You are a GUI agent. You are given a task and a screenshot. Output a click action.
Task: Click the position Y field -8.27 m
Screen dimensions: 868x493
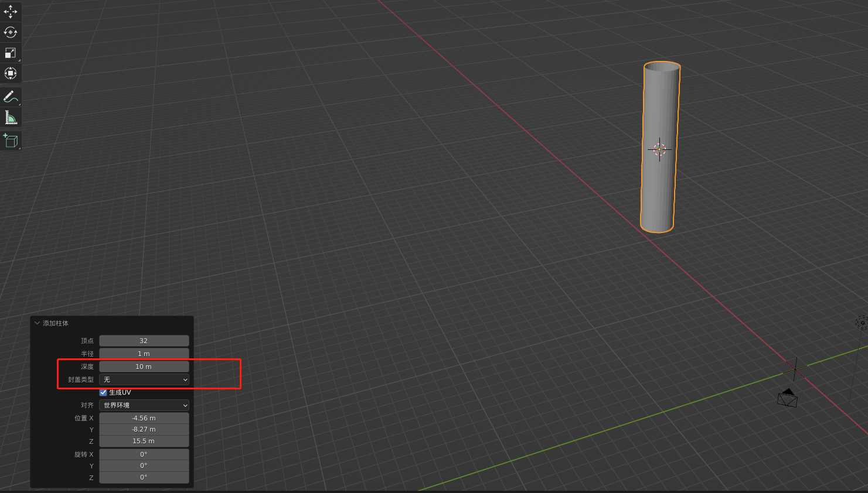[144, 429]
